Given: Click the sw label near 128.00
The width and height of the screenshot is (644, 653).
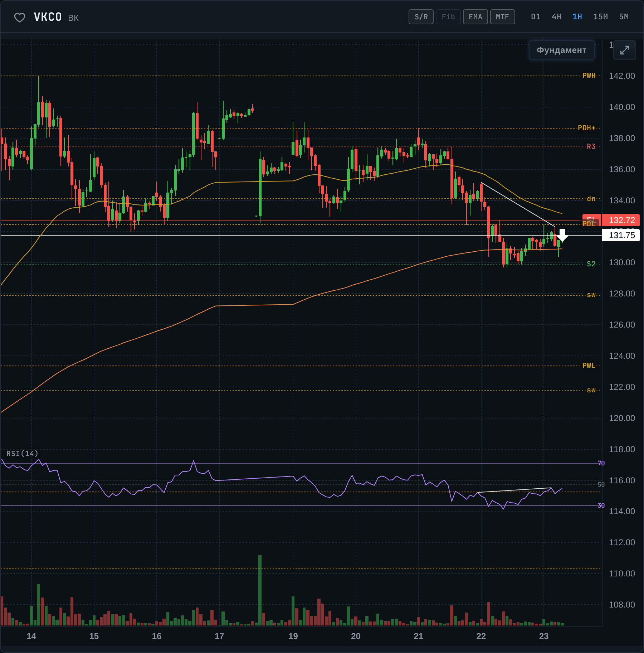Looking at the screenshot, I should tap(591, 295).
